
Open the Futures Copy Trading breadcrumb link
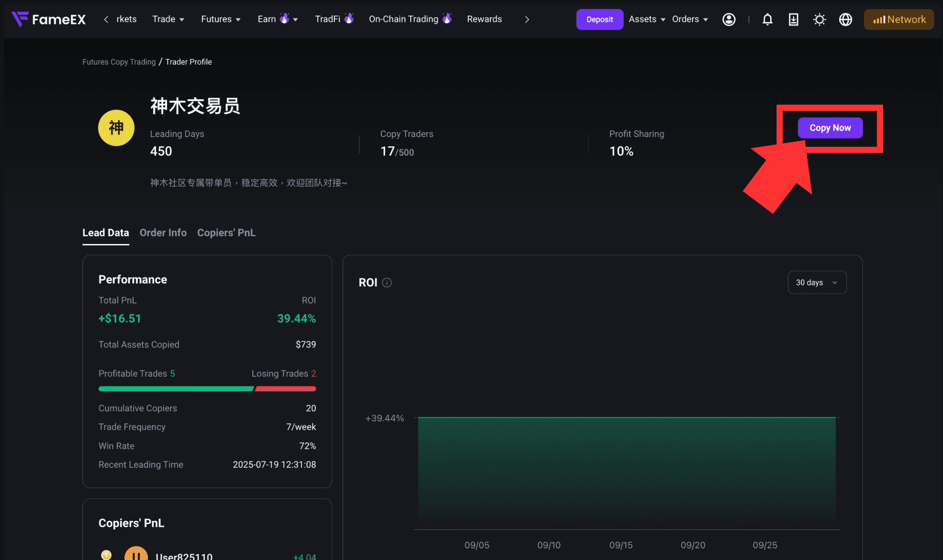[119, 62]
